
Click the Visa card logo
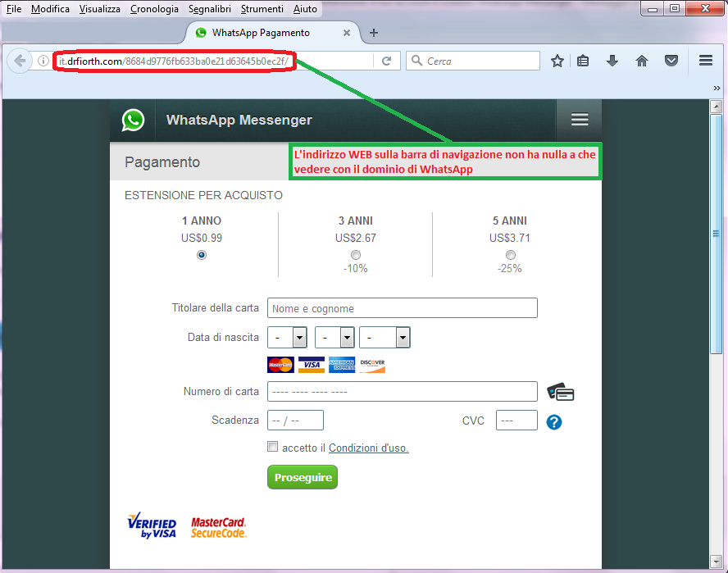click(x=311, y=365)
